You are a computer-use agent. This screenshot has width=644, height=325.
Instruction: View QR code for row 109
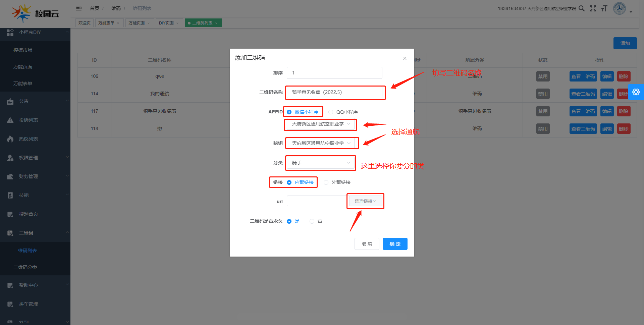[x=583, y=76]
